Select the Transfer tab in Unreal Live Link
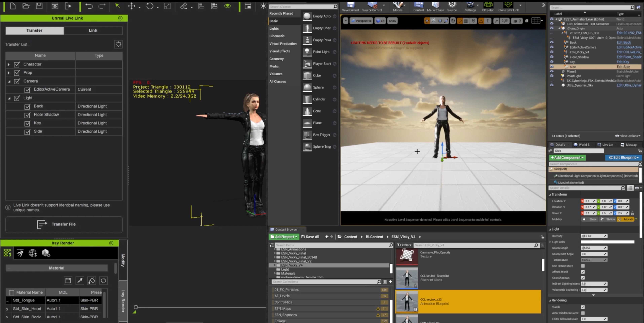Image resolution: width=644 pixels, height=323 pixels. 34,30
